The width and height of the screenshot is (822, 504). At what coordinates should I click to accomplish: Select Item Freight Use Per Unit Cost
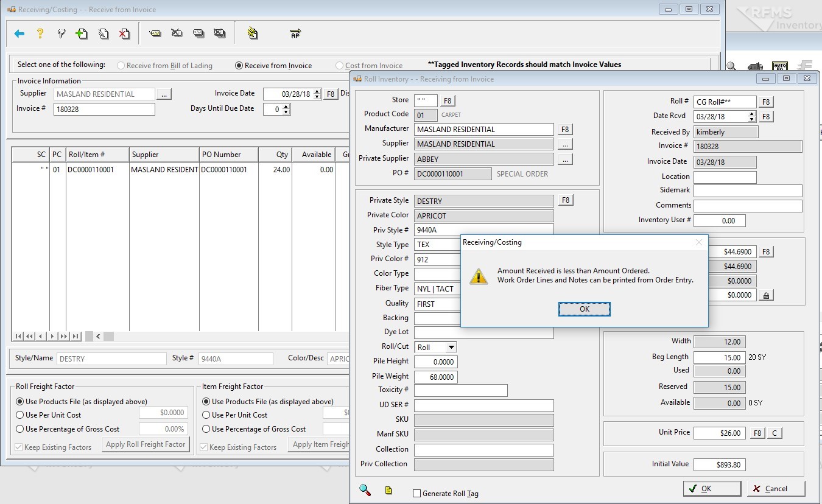(x=235, y=415)
